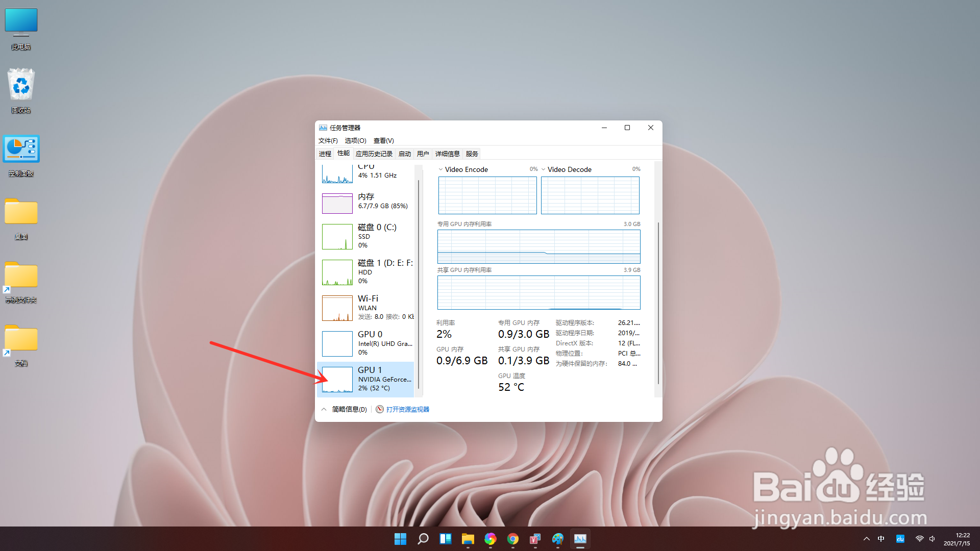The image size is (980, 551).
Task: Click the 0.9/6.9 GB GPU memory value
Action: point(462,361)
